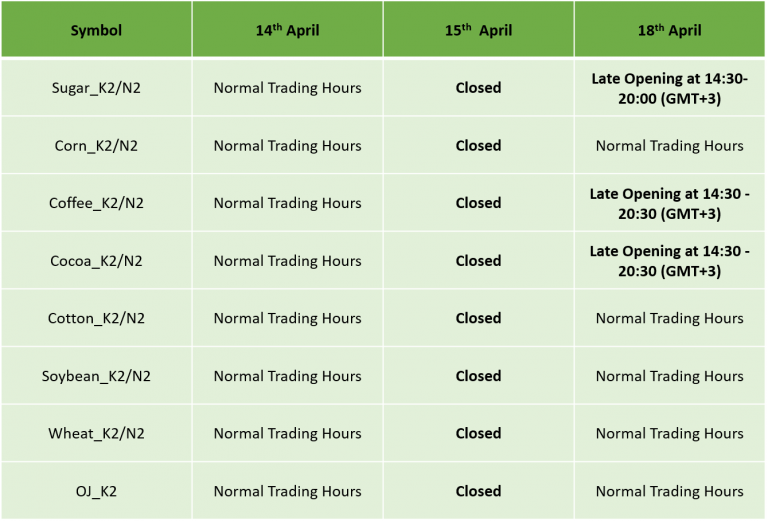Viewport: 768px width, 521px height.
Task: Click Cotton's Closed cell for 15th April
Action: pyautogui.click(x=479, y=318)
